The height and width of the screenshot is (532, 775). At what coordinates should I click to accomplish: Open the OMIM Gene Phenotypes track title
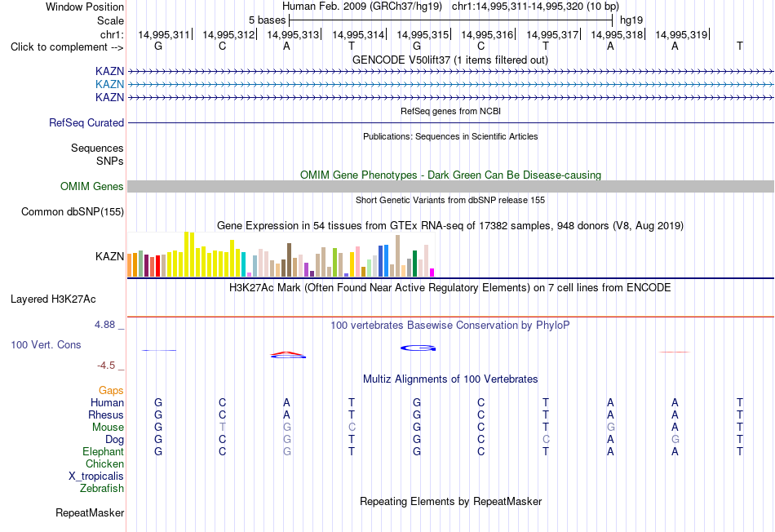tap(450, 175)
